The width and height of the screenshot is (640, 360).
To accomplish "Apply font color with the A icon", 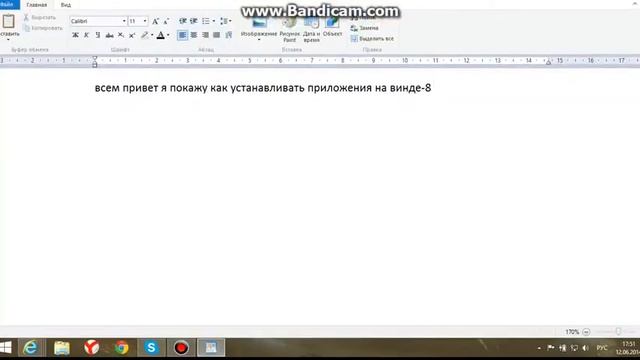I will pyautogui.click(x=161, y=35).
